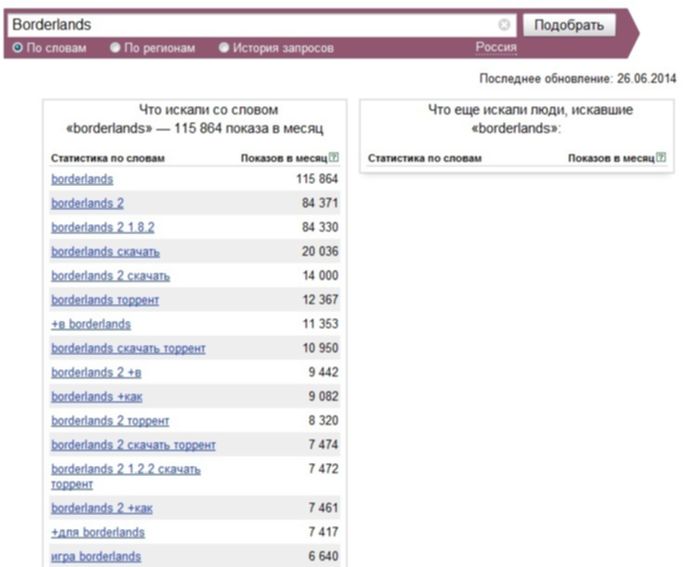
Task: Select the 'По регионам' radio button
Action: (x=115, y=48)
